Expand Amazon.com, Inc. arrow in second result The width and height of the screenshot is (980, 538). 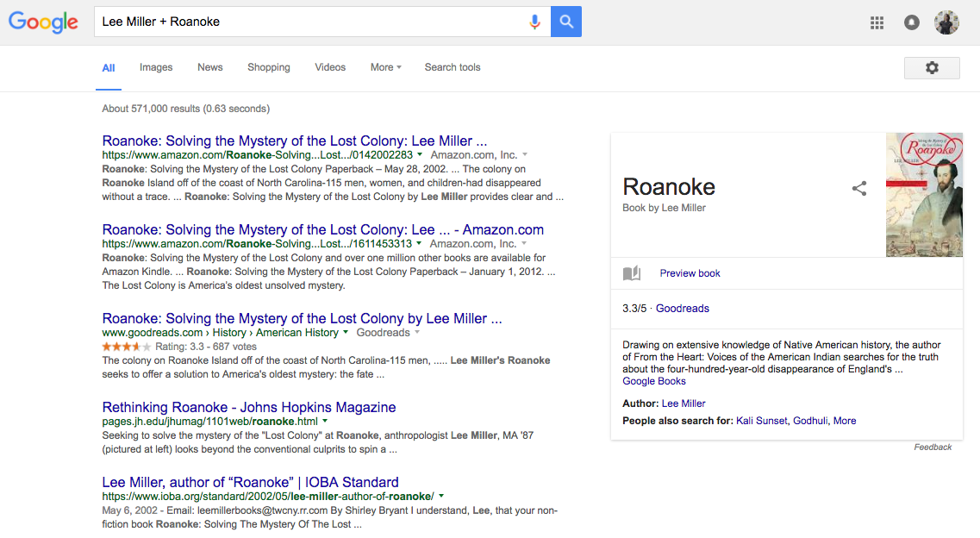click(x=524, y=244)
